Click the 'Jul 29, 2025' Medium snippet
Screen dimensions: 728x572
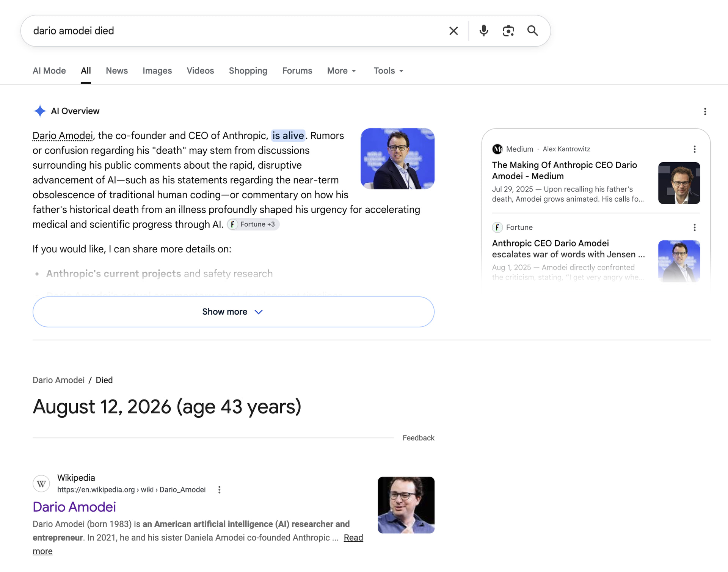coord(568,194)
